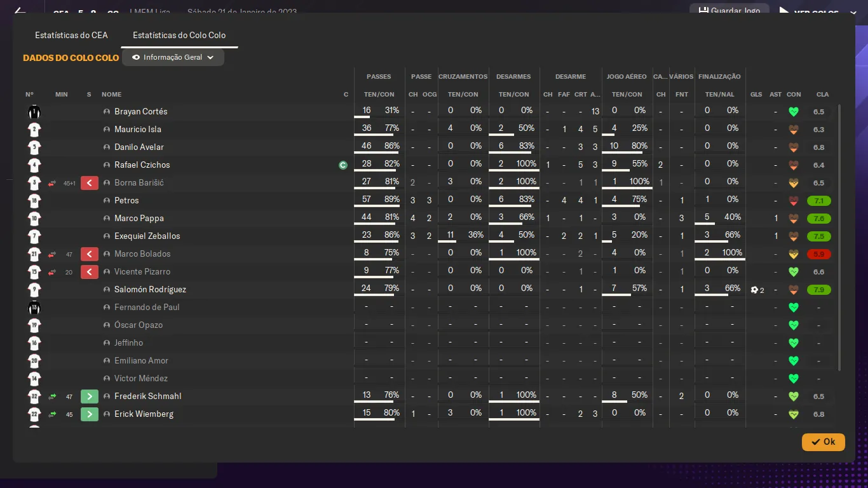Screen dimensions: 868x488
Task: Click condition heart icon for Brayan Cortés
Action: (793, 112)
